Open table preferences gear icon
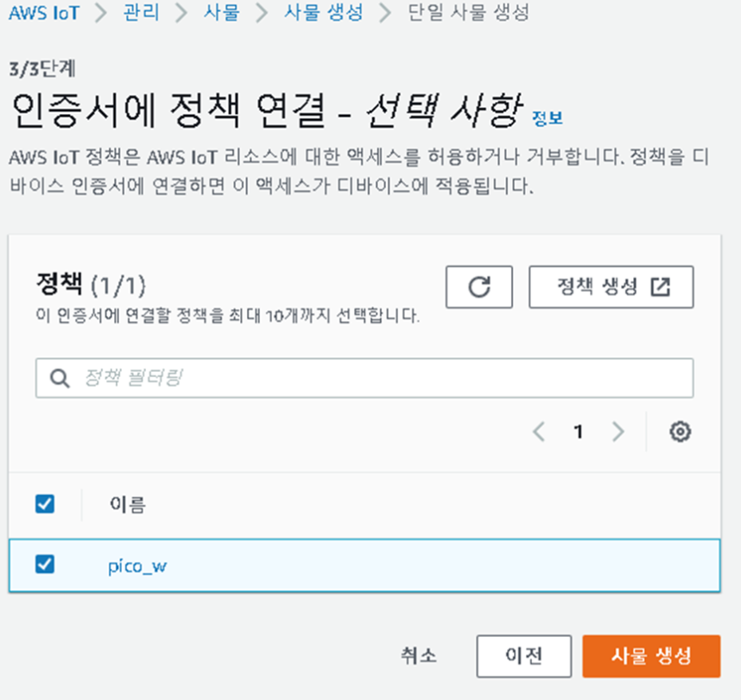The height and width of the screenshot is (700, 741). click(x=680, y=432)
